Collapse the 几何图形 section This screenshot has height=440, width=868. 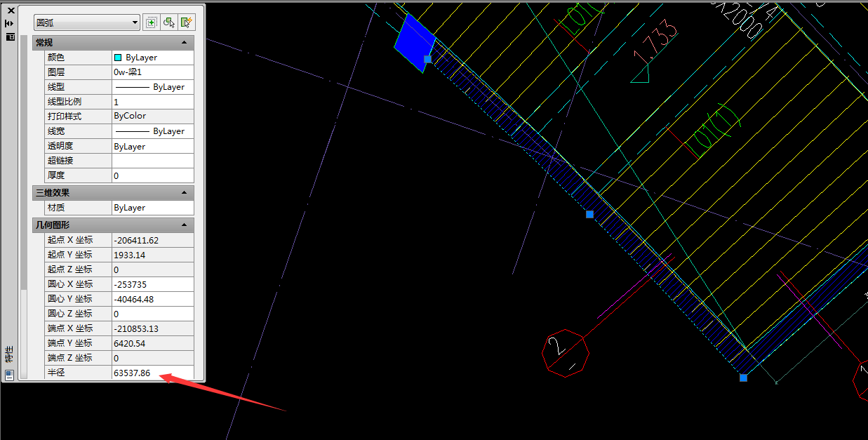pyautogui.click(x=185, y=225)
